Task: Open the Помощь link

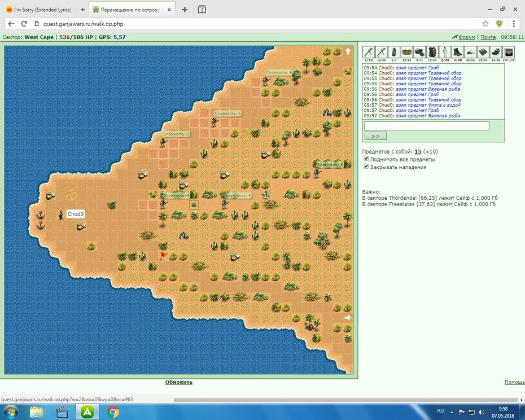Action: (515, 382)
